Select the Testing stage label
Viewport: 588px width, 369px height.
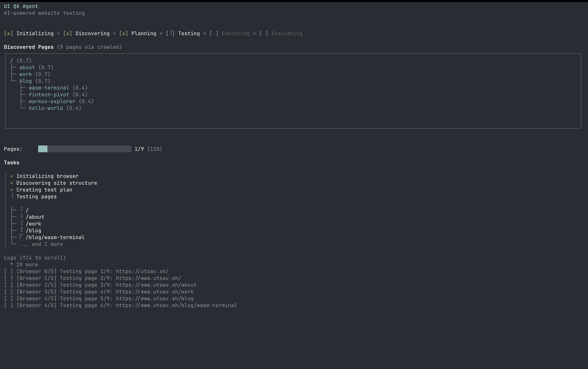(x=189, y=33)
